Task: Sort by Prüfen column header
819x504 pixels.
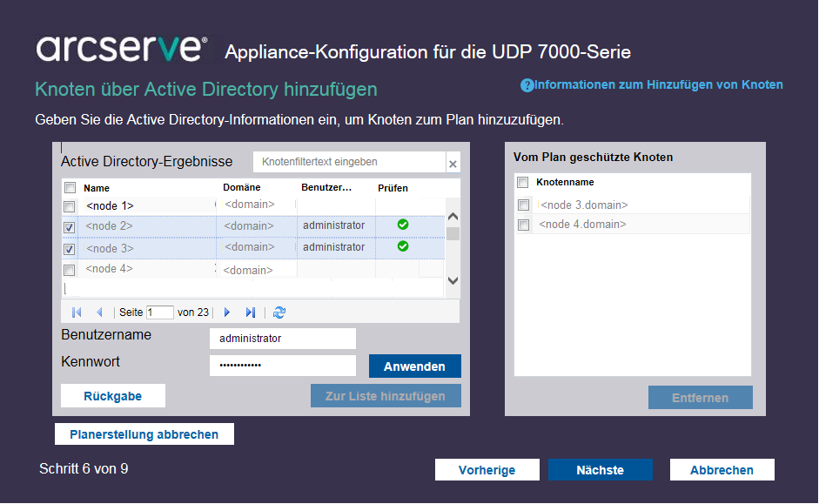Action: tap(393, 188)
